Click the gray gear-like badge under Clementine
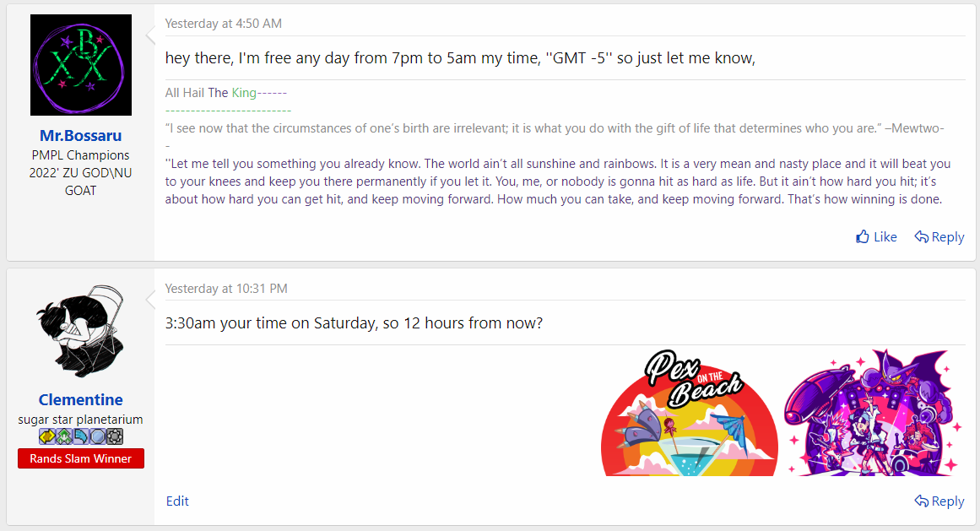This screenshot has width=980, height=531. [x=115, y=436]
